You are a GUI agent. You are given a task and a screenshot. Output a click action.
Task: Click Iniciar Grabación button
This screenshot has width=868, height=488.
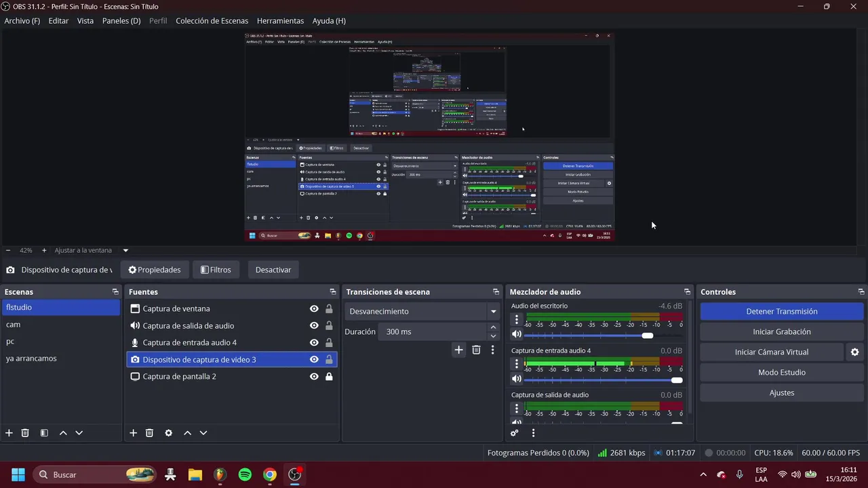tap(782, 331)
